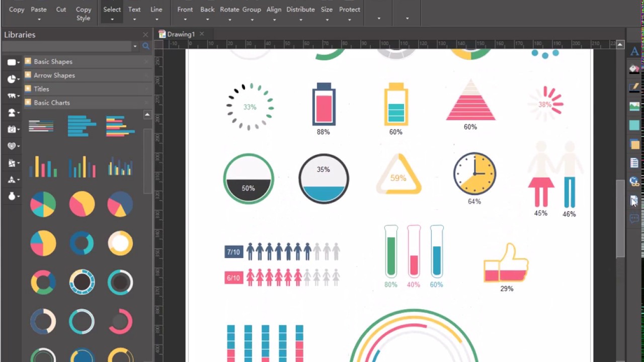
Task: Open the Size dropdown
Action: click(327, 19)
